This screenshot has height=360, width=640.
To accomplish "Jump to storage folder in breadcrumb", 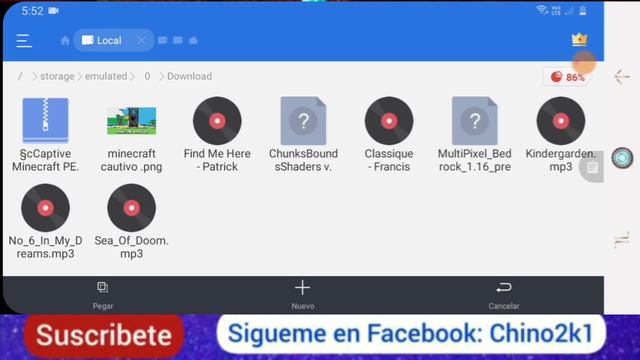I will tap(57, 76).
